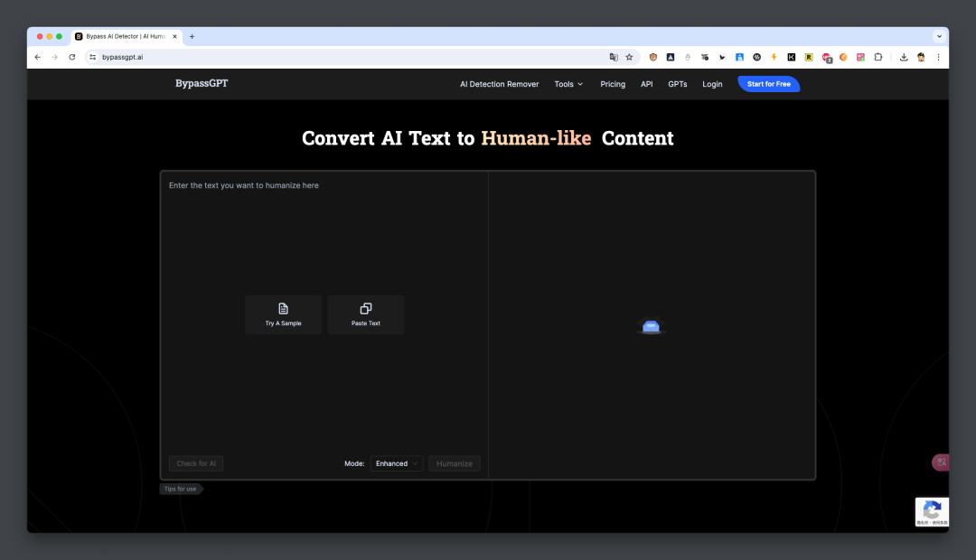Expand the tab search chevron at top right

tap(939, 37)
